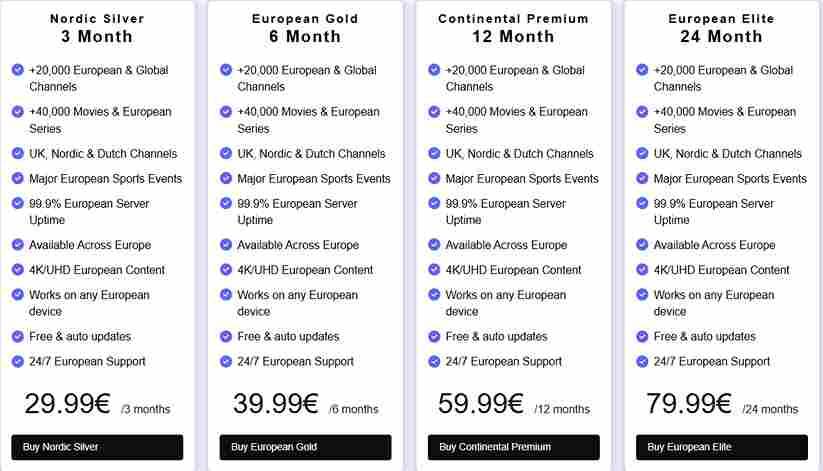Click checkmark beside European Elite 99.9% Server Uptime
This screenshot has height=471, width=823.
click(642, 203)
